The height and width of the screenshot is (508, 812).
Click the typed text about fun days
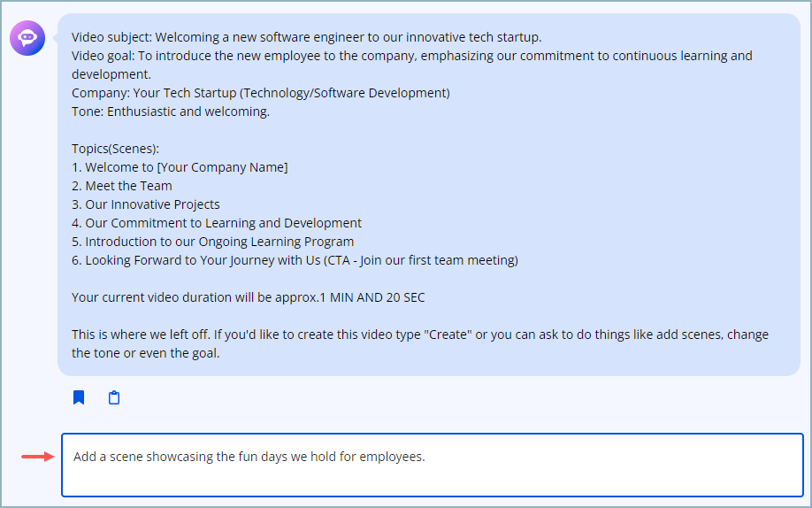249,457
